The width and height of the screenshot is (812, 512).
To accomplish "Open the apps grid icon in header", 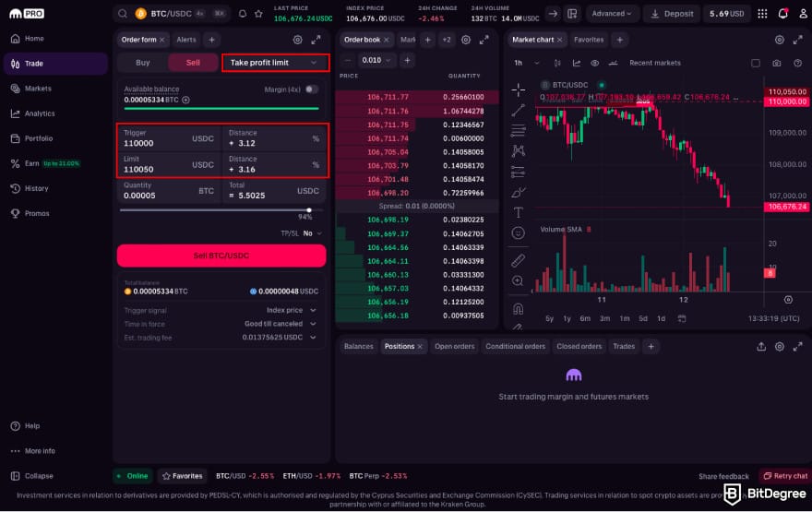I will [x=762, y=14].
